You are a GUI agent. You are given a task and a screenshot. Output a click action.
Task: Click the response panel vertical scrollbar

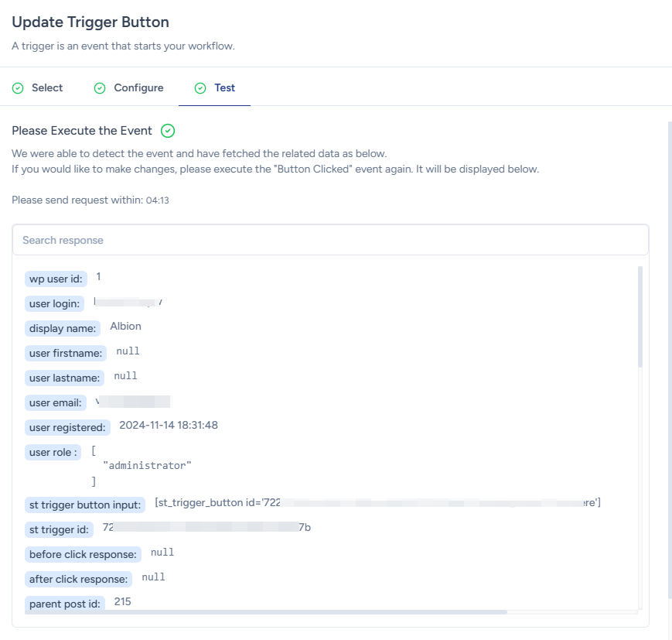[x=640, y=317]
